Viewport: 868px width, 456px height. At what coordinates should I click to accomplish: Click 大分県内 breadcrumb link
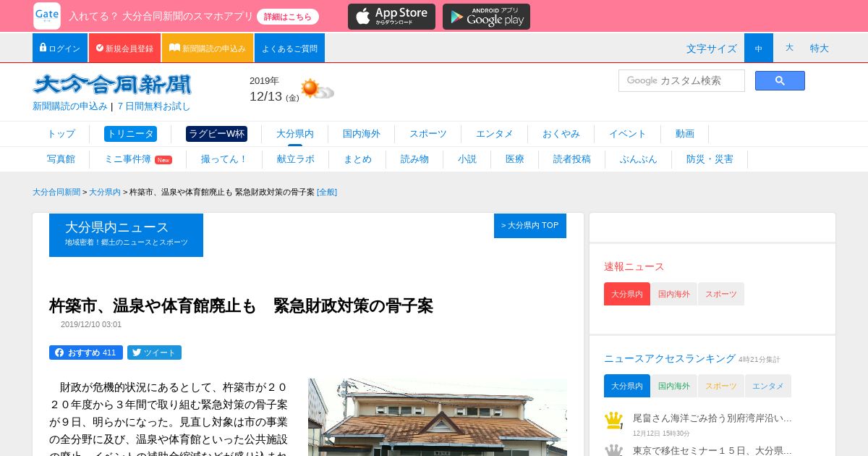click(x=105, y=192)
